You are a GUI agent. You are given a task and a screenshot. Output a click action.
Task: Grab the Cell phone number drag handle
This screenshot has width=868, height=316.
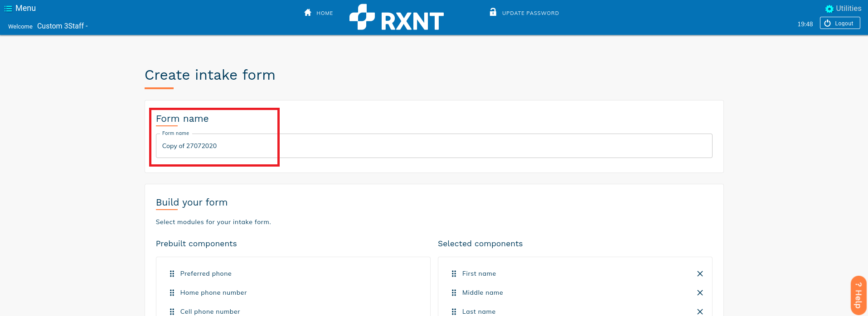(x=172, y=311)
